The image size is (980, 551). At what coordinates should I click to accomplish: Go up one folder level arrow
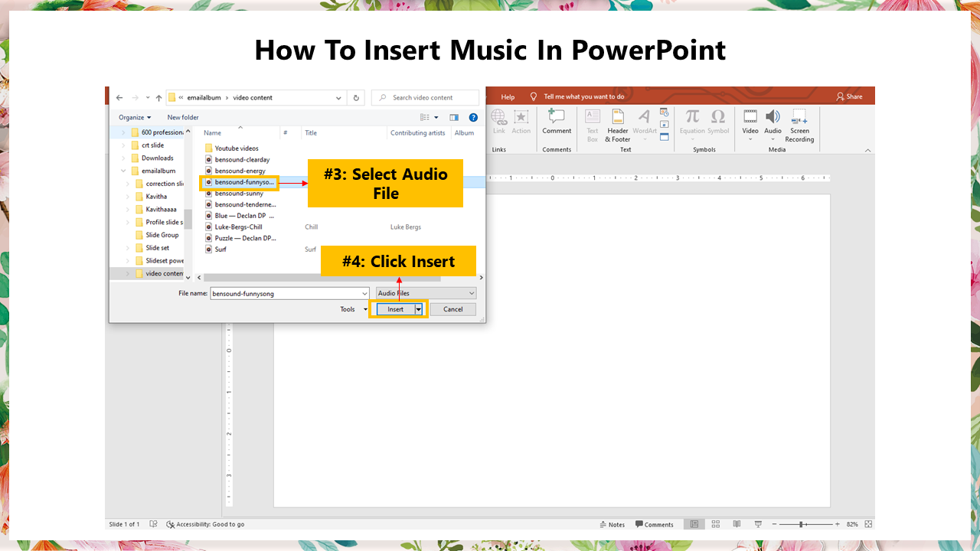coord(158,98)
